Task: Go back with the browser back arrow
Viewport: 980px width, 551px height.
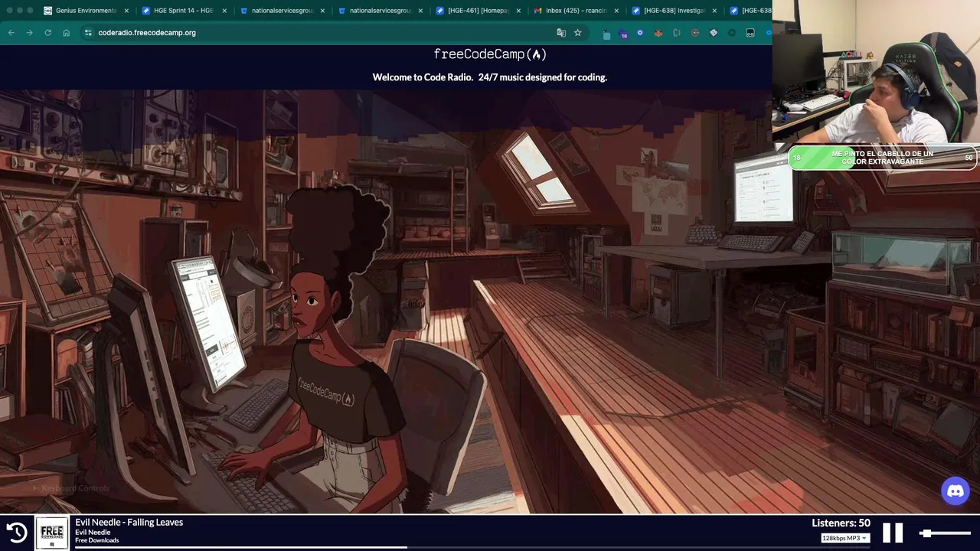Action: [x=11, y=33]
